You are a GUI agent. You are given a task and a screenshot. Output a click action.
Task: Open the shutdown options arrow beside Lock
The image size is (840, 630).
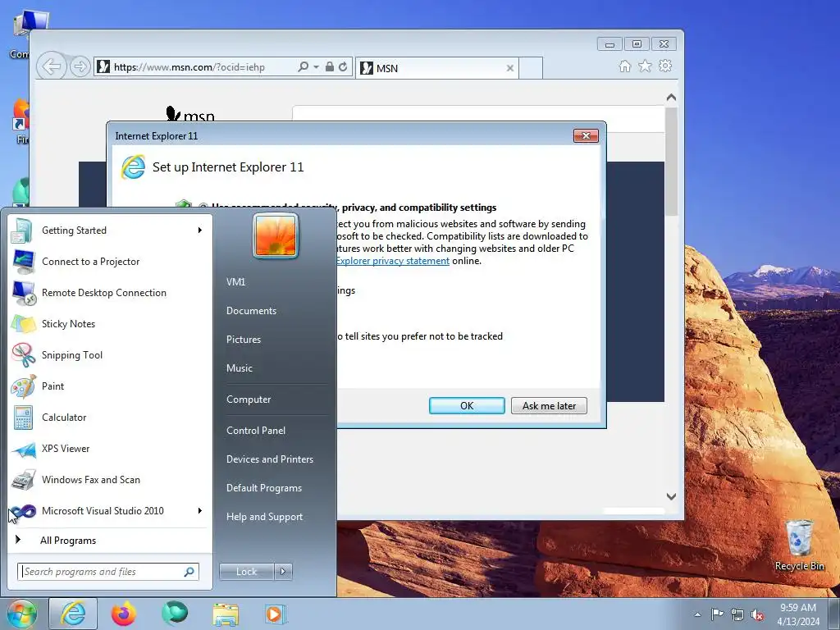pos(283,572)
